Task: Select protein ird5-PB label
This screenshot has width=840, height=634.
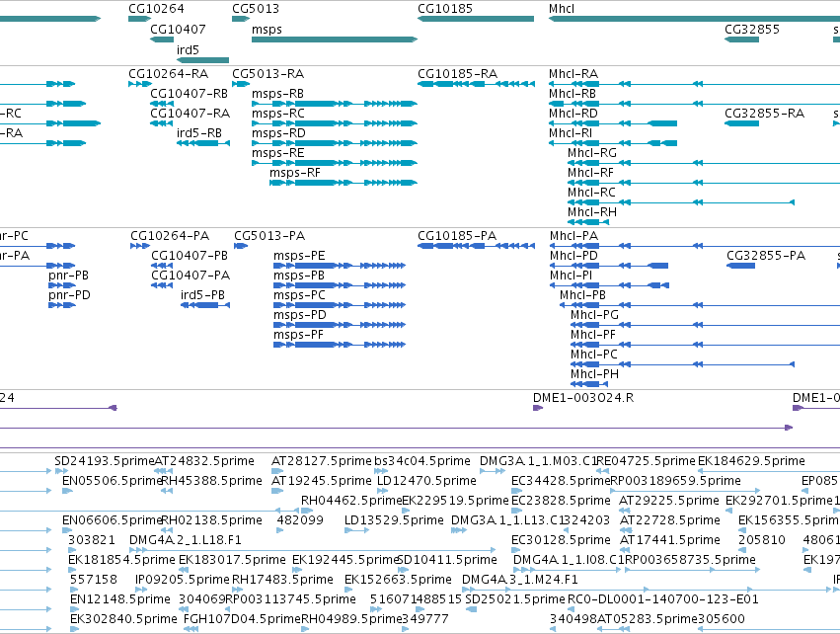Action: click(x=202, y=296)
